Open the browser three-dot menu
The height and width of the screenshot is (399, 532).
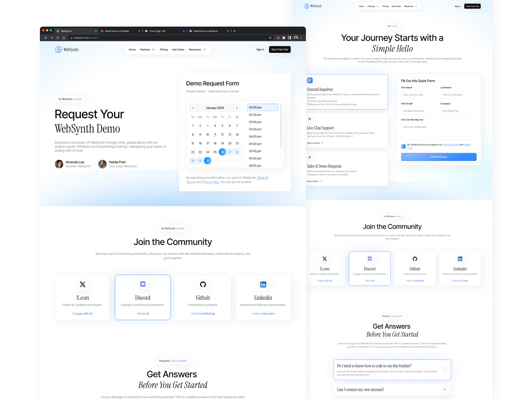(301, 38)
